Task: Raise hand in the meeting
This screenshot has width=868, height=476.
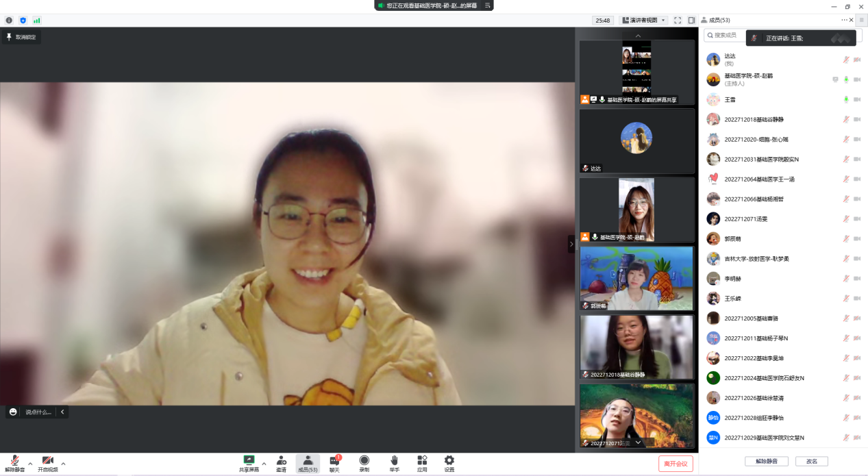Action: tap(394, 463)
